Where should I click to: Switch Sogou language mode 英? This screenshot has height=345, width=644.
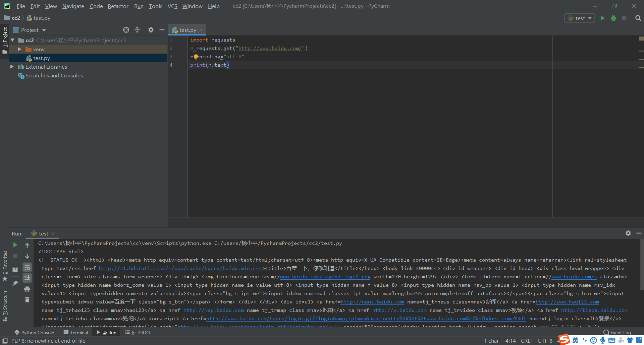[x=575, y=340]
